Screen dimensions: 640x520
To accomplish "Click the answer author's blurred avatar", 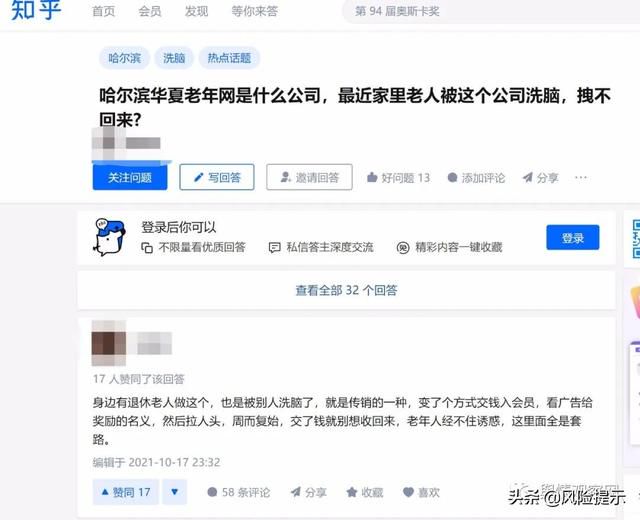I will click(x=109, y=343).
